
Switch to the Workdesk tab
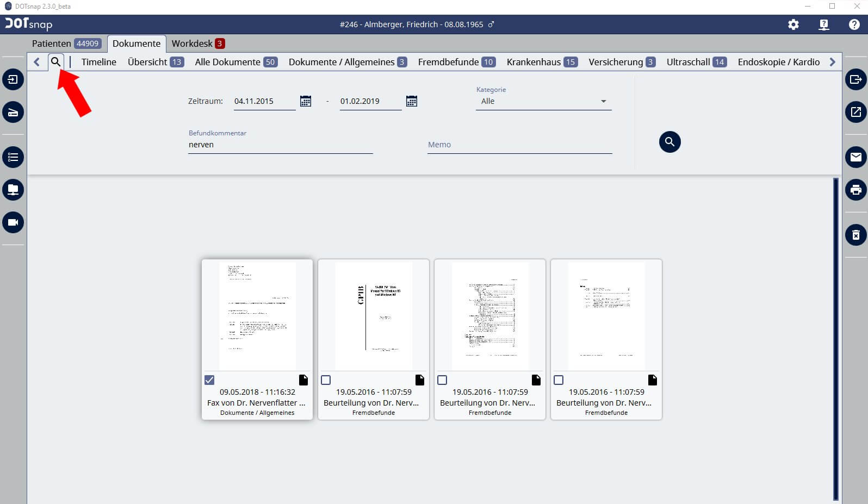[x=197, y=43]
